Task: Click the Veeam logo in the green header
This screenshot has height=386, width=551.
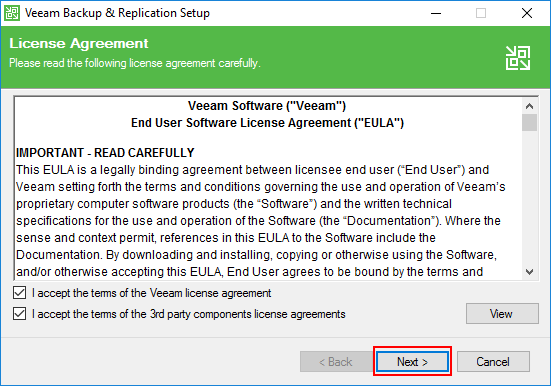Action: click(x=518, y=58)
